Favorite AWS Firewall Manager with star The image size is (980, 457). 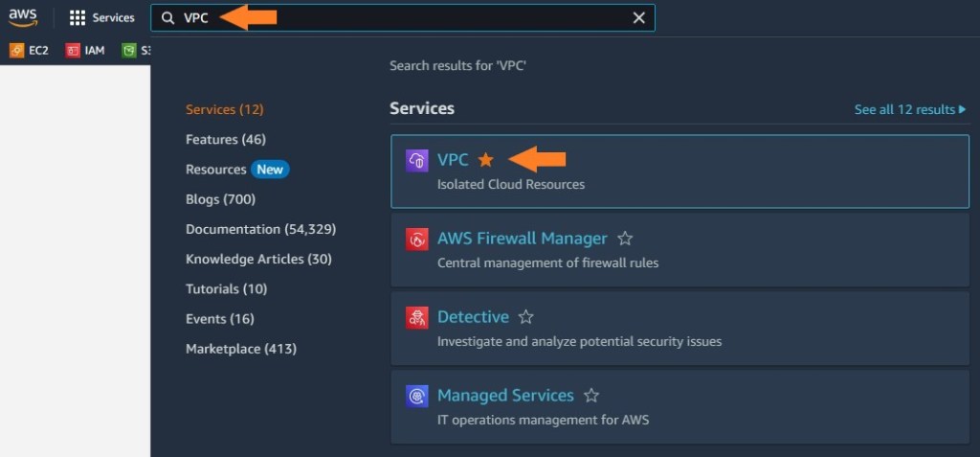[x=625, y=239]
